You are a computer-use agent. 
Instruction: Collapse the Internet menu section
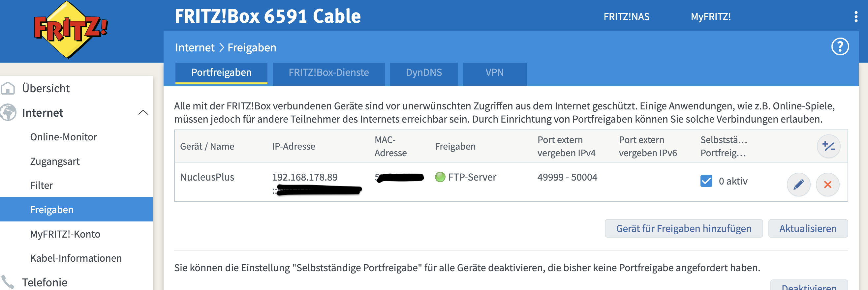point(143,112)
